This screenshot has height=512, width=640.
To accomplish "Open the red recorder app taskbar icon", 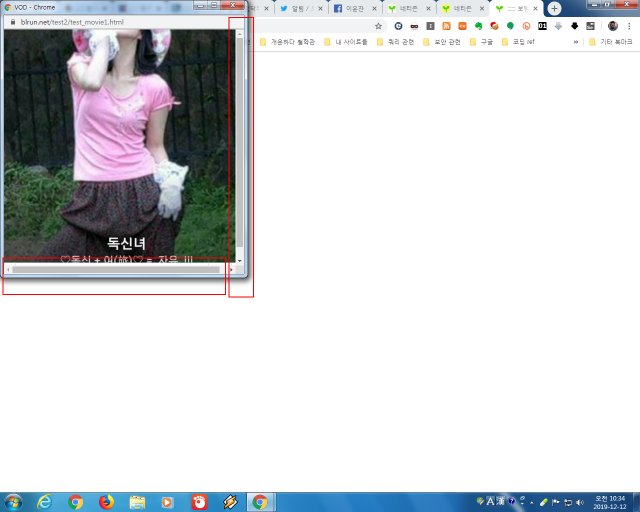I will pyautogui.click(x=200, y=502).
